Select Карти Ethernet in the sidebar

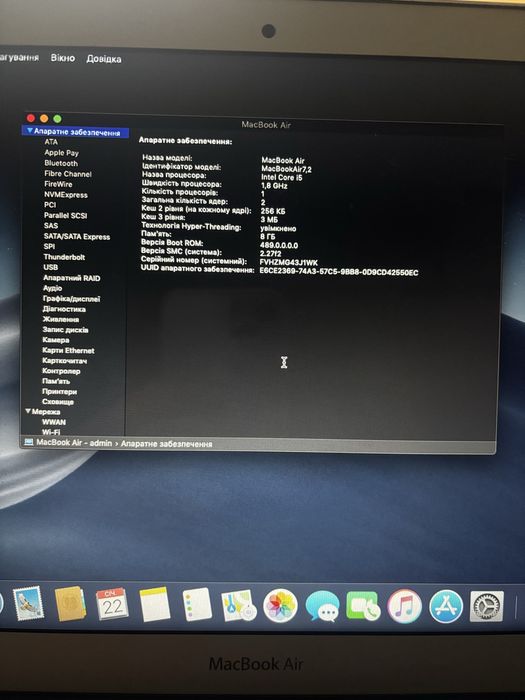coord(68,350)
